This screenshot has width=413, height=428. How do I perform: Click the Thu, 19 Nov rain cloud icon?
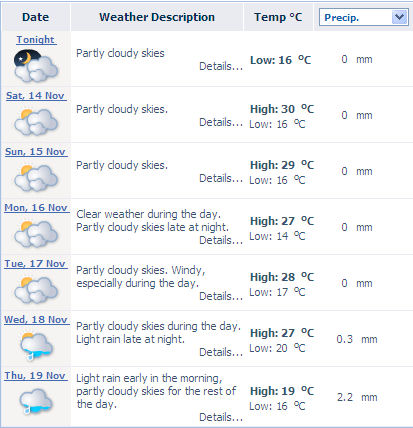coord(36,401)
